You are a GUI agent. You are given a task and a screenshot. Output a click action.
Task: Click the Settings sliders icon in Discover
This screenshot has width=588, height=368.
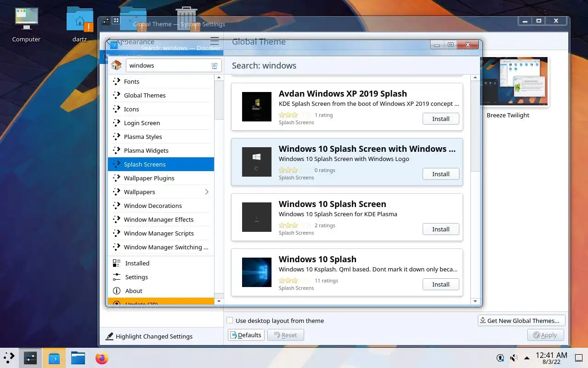coord(117,277)
